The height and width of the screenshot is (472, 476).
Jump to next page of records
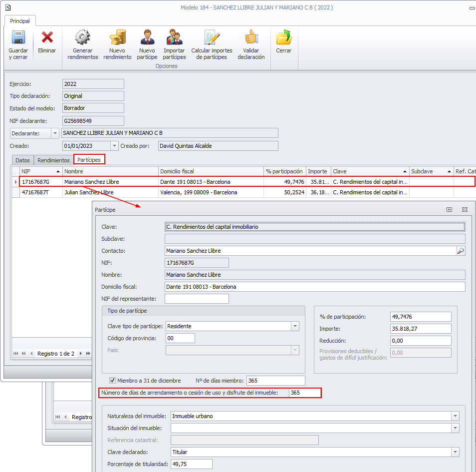click(x=88, y=353)
